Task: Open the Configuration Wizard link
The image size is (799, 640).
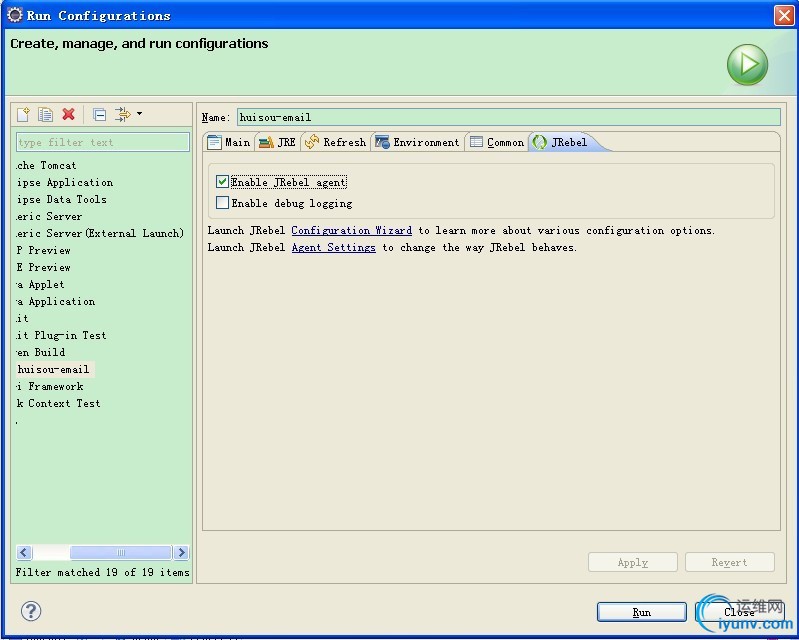Action: 352,230
